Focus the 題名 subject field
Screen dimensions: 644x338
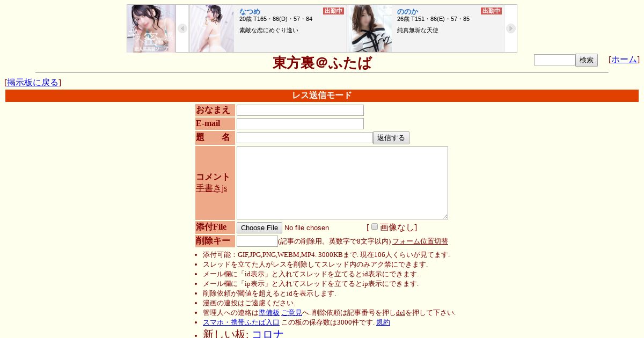point(305,137)
